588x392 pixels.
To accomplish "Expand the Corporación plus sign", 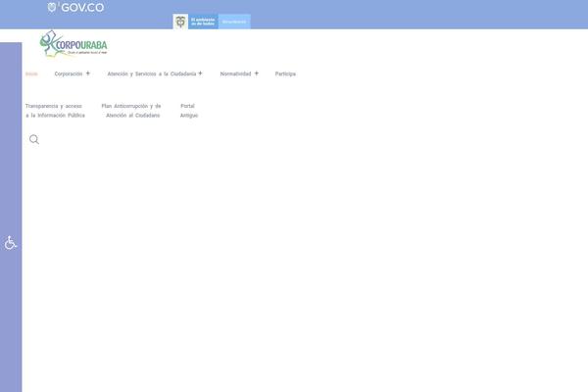I will coord(88,73).
